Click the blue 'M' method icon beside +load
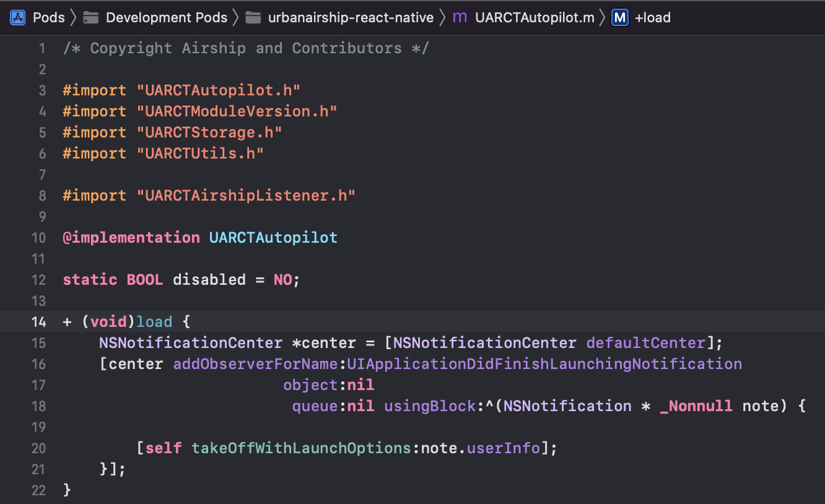Screen dimensions: 825x504 pos(619,17)
